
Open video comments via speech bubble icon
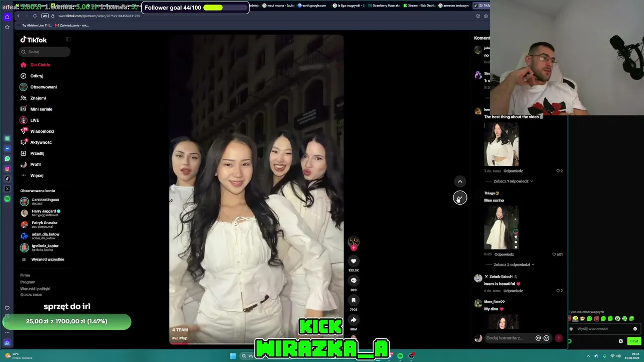pos(354,281)
